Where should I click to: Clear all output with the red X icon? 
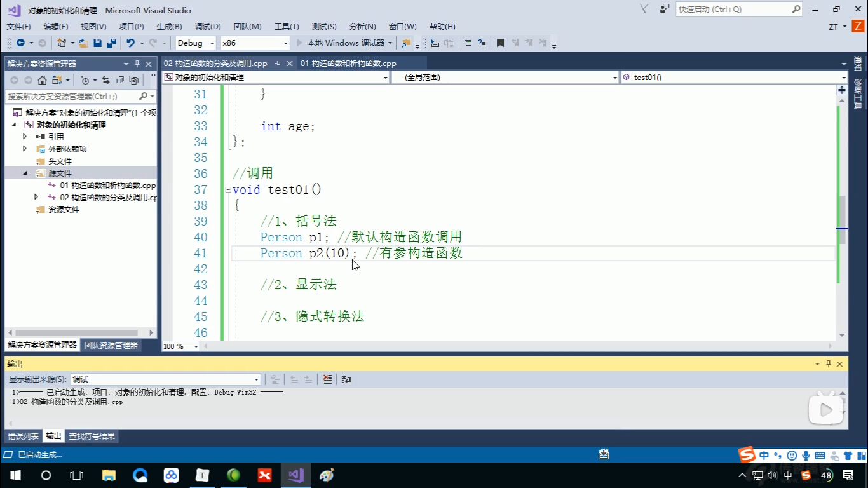tap(327, 379)
